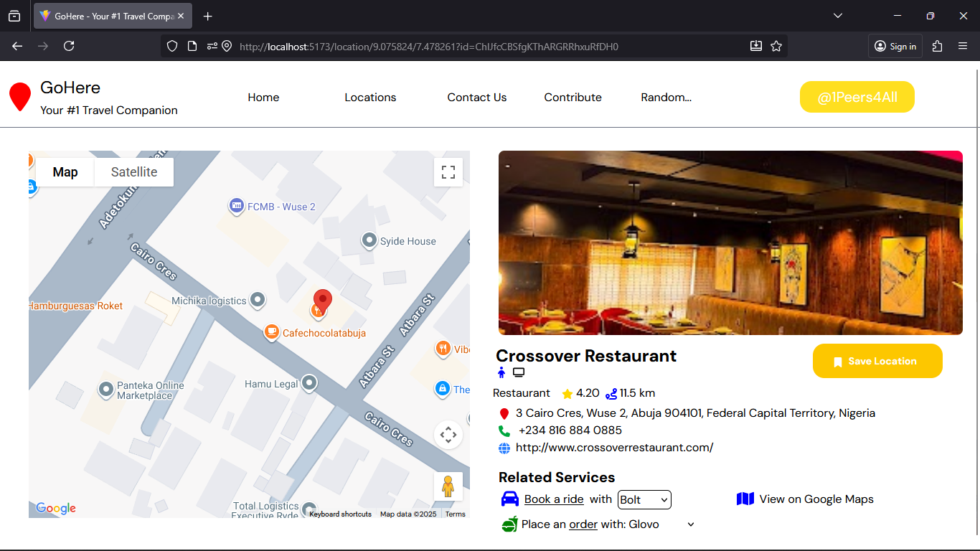This screenshot has height=551, width=980.
Task: Click the blue car ride icon
Action: pos(510,499)
